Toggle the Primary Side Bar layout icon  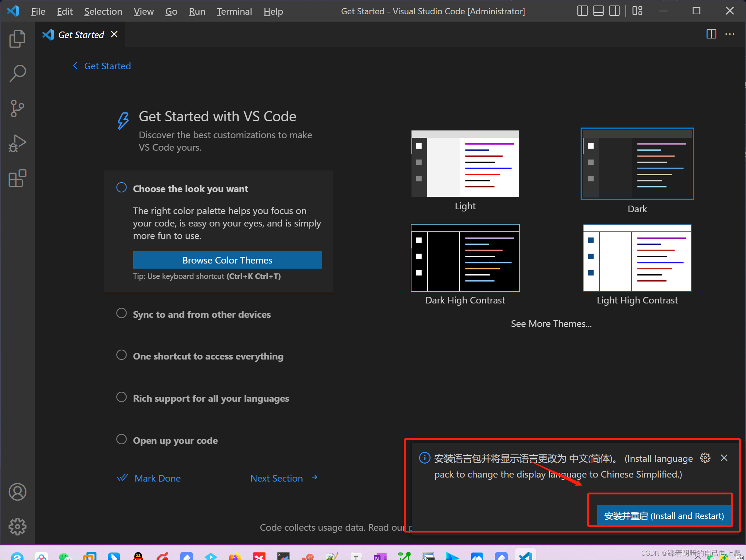coord(582,11)
